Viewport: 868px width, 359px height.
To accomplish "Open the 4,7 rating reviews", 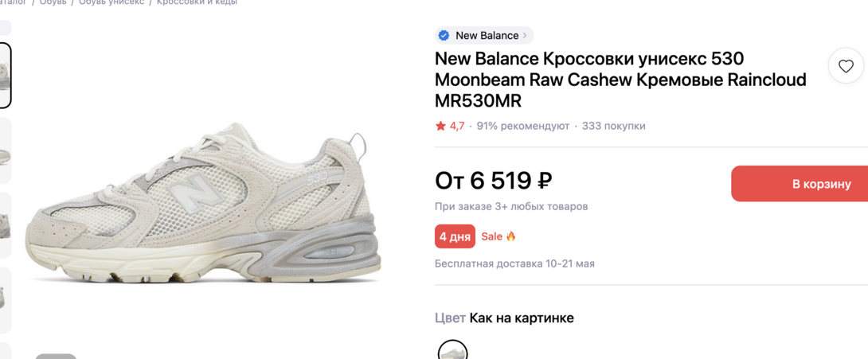I will pyautogui.click(x=457, y=126).
